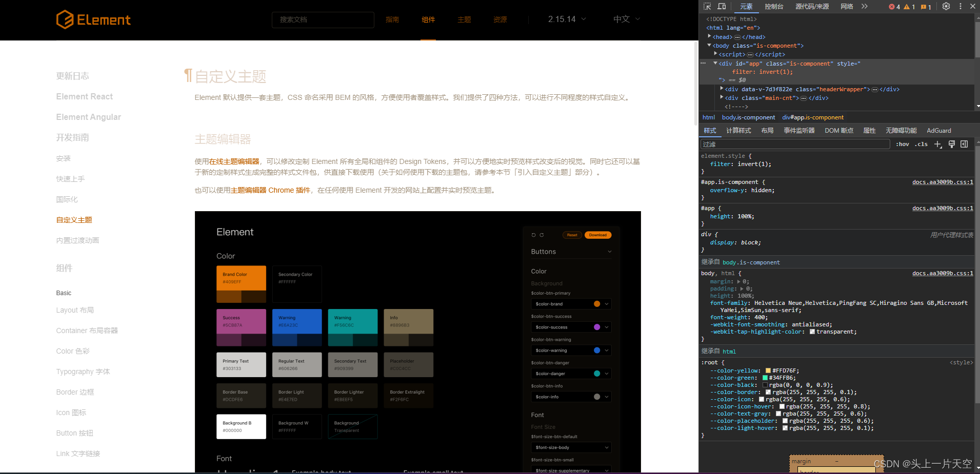Click the redo arrow in theme editor preview
Screen dimensions: 980x474
click(542, 235)
